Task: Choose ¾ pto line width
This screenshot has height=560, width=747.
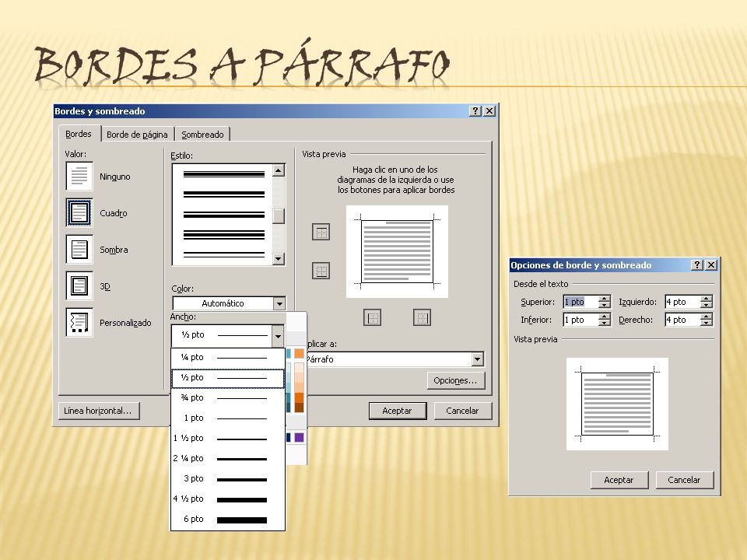Action: (228, 397)
